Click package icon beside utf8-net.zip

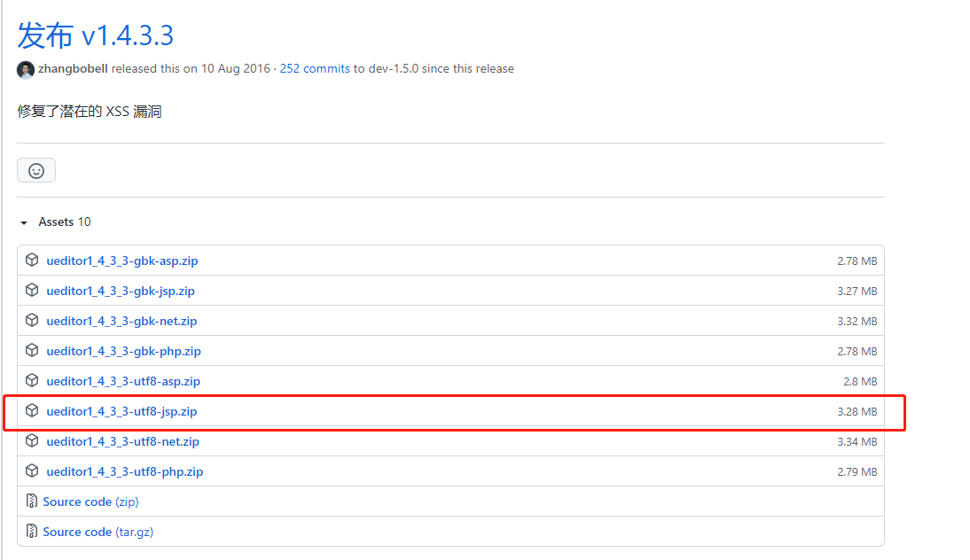[x=32, y=440]
